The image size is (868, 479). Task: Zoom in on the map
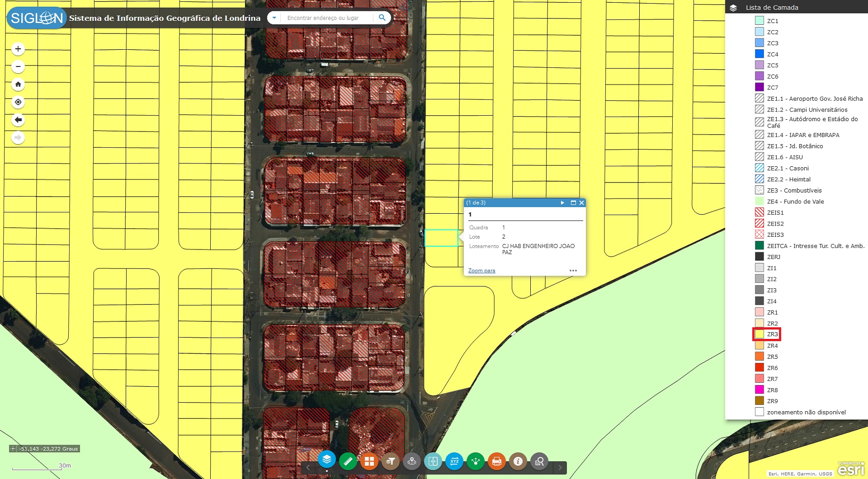pos(18,49)
